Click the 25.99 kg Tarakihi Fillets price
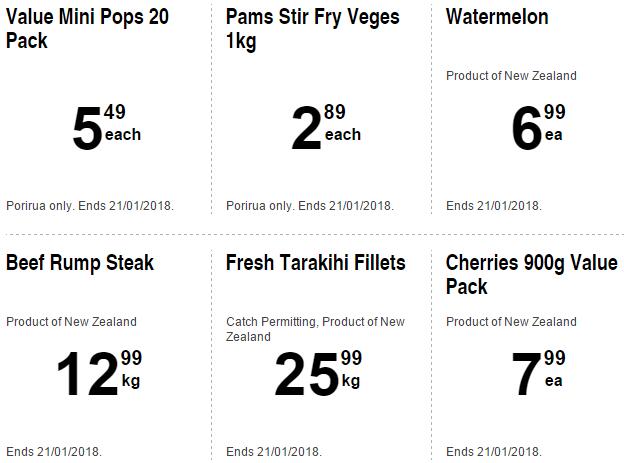624x463 pixels. pos(318,372)
